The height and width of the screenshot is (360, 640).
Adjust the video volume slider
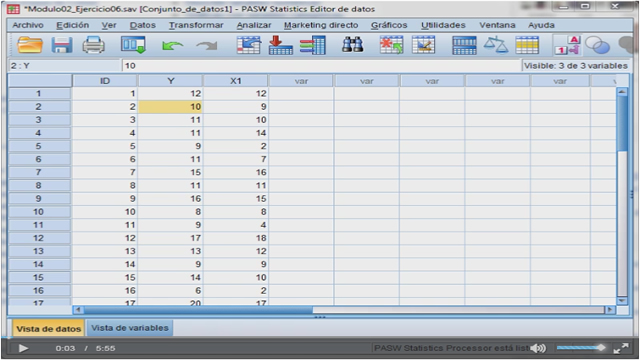pyautogui.click(x=581, y=348)
